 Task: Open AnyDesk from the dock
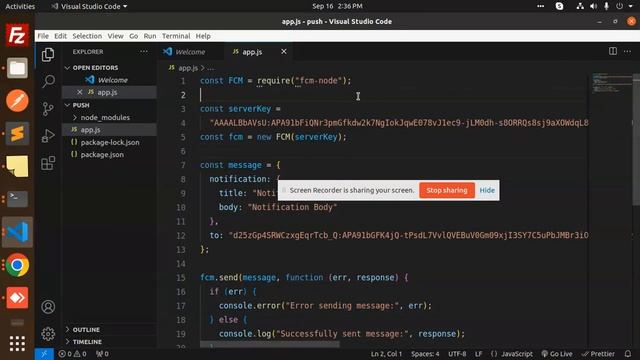coord(17,298)
